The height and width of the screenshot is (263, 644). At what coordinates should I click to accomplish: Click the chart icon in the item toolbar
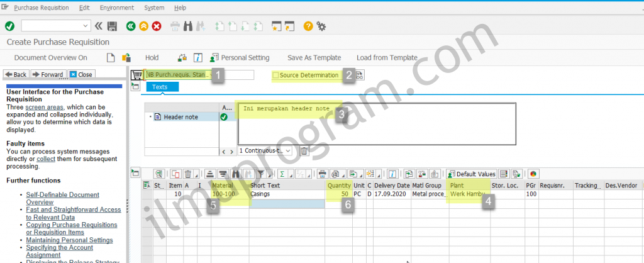533,174
